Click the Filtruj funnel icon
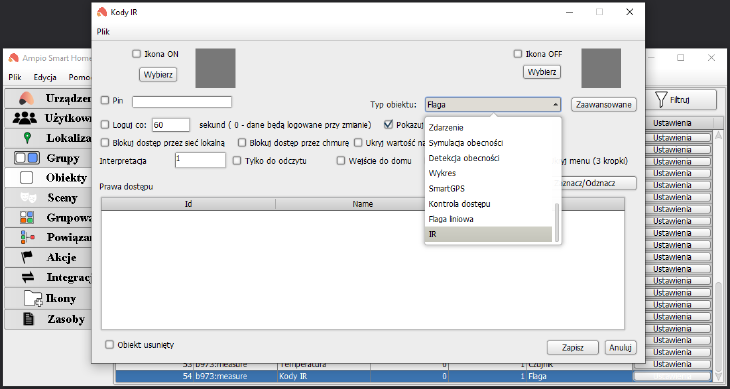Screen dimensions: 730x389 [x=660, y=99]
